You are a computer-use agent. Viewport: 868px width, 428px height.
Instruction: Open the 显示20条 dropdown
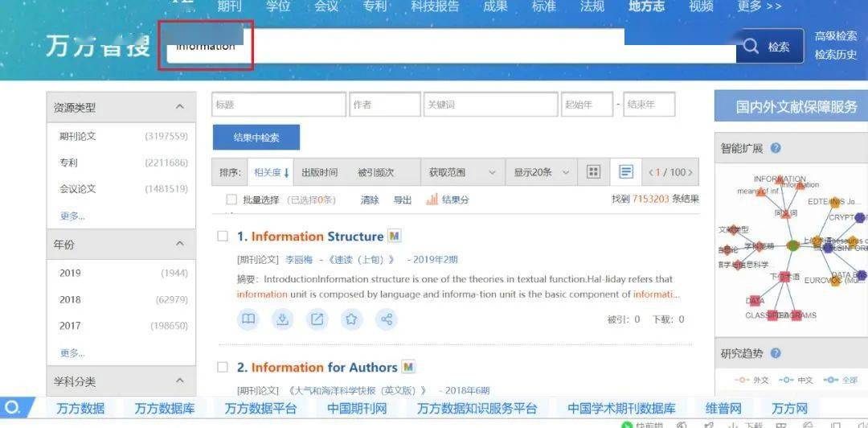click(x=542, y=172)
